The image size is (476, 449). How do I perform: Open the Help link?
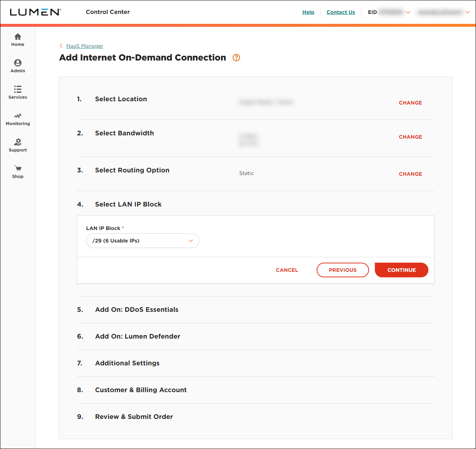308,12
